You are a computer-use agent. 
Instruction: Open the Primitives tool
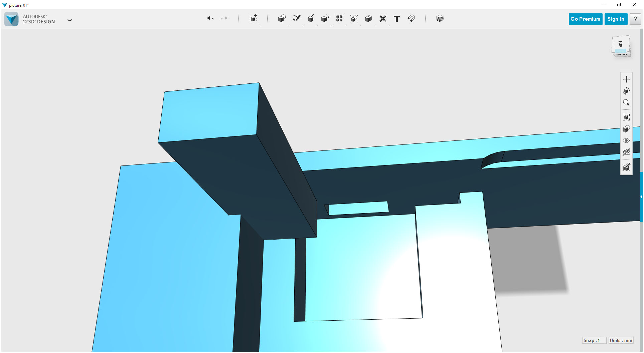282,19
